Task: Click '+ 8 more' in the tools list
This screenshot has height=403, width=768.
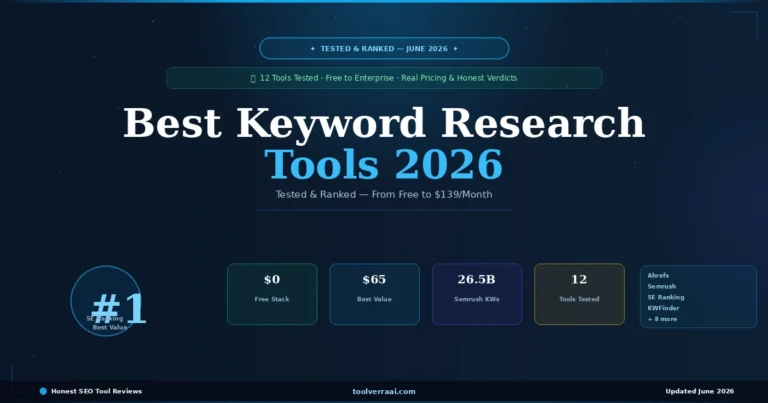Action: 662,319
